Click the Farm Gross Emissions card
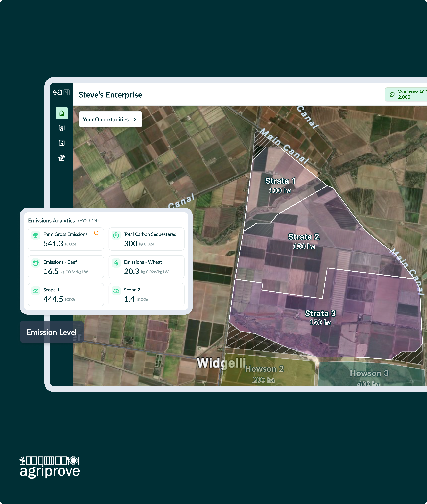Screen dimensions: 427x504 click(66, 239)
